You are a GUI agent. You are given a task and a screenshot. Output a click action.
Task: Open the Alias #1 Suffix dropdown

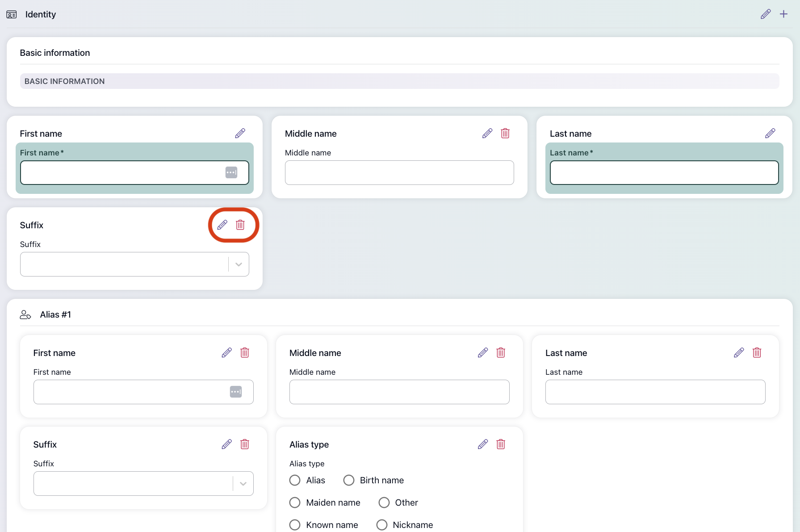(x=143, y=483)
